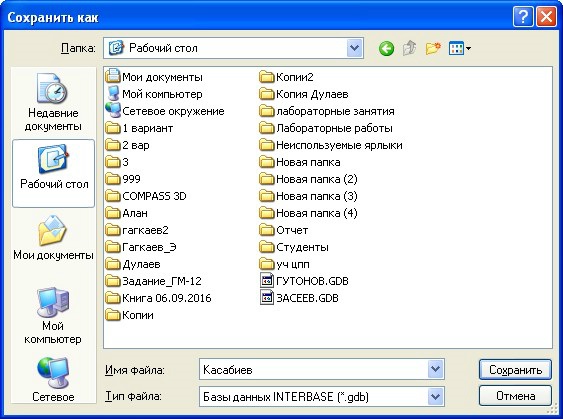
Task: Click Сохранить button
Action: tap(515, 369)
